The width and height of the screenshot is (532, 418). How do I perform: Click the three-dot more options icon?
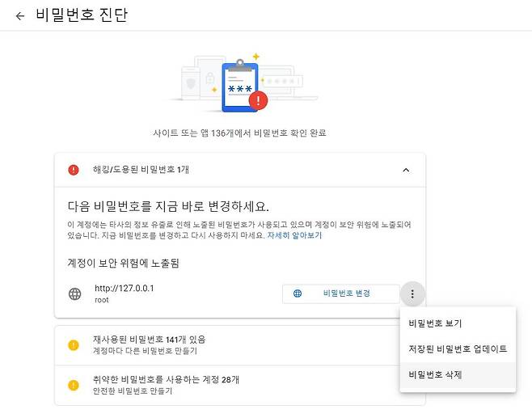click(412, 293)
